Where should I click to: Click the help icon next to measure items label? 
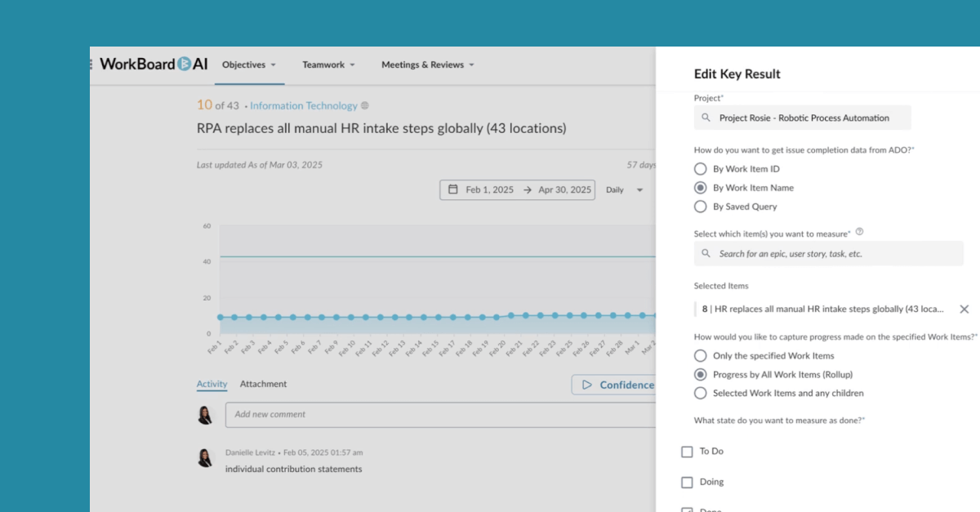(858, 231)
